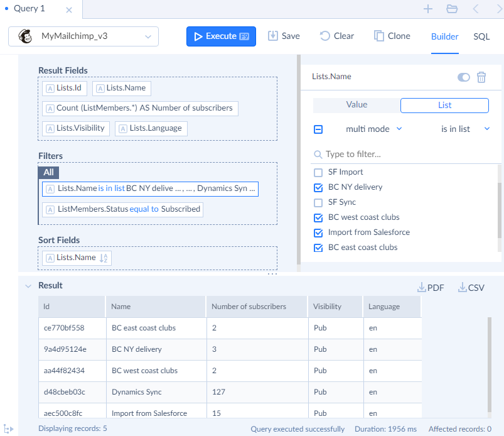Export the result as CSV

pos(471,287)
